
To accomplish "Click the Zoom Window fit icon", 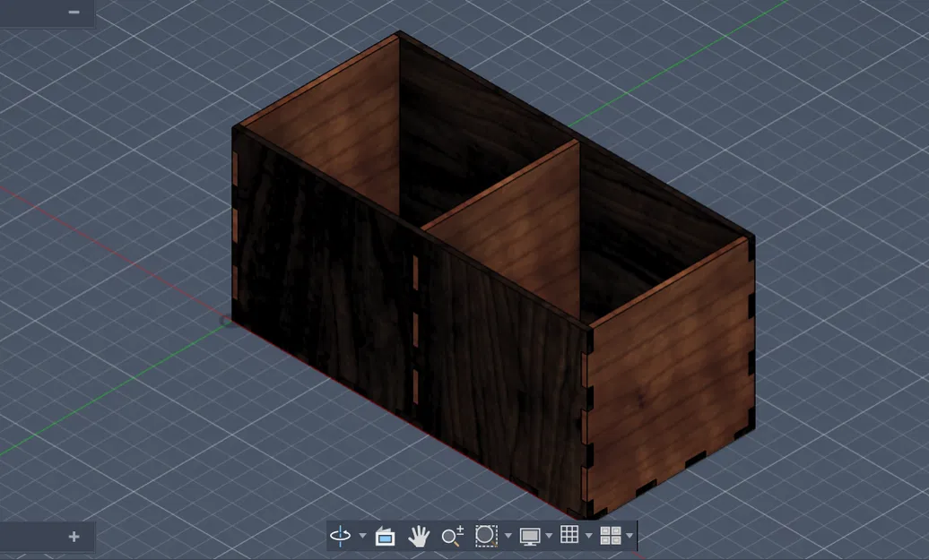I will pyautogui.click(x=486, y=536).
